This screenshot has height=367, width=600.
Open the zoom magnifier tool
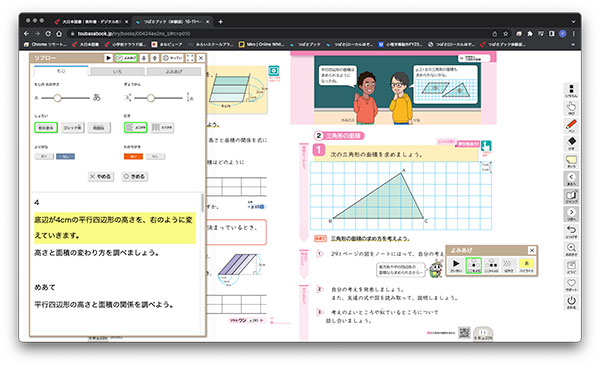click(571, 249)
